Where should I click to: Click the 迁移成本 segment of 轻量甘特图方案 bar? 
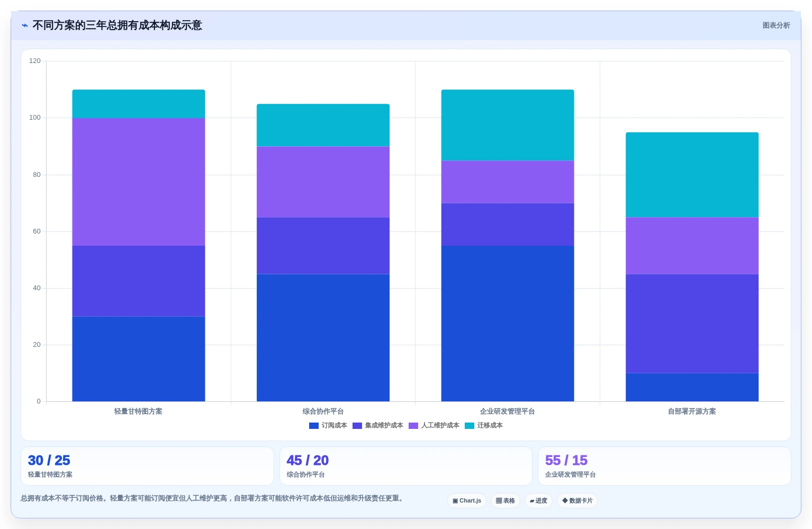click(x=139, y=104)
